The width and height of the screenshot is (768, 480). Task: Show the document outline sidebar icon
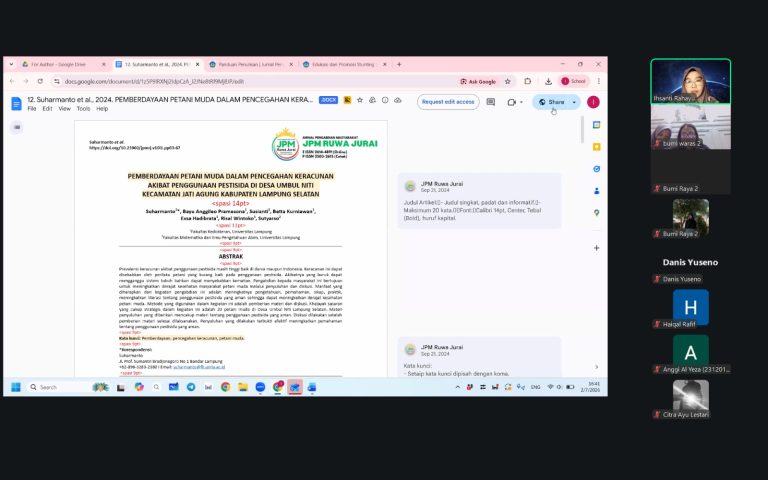[x=17, y=127]
